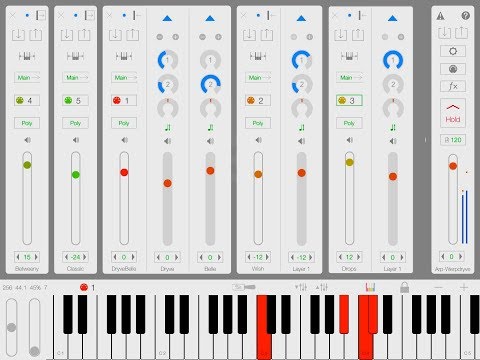Mute the Classic strip speaker icon
480x360 pixels.
[76, 140]
